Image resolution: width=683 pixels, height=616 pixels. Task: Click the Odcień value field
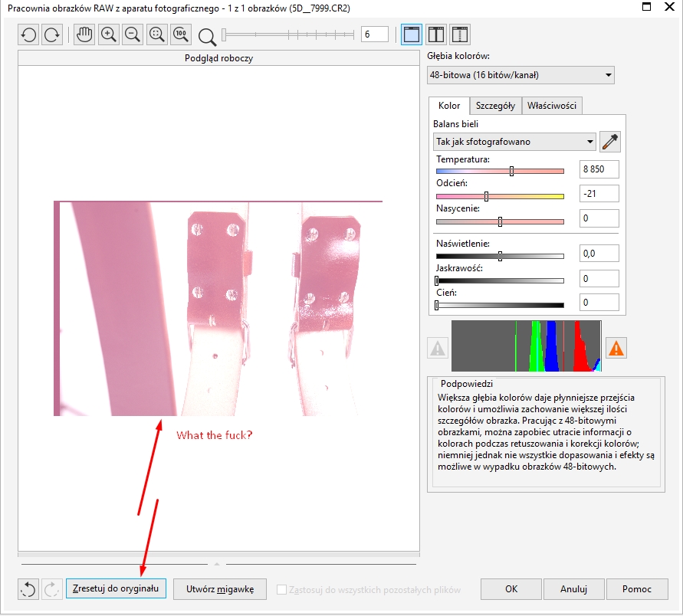coord(599,194)
